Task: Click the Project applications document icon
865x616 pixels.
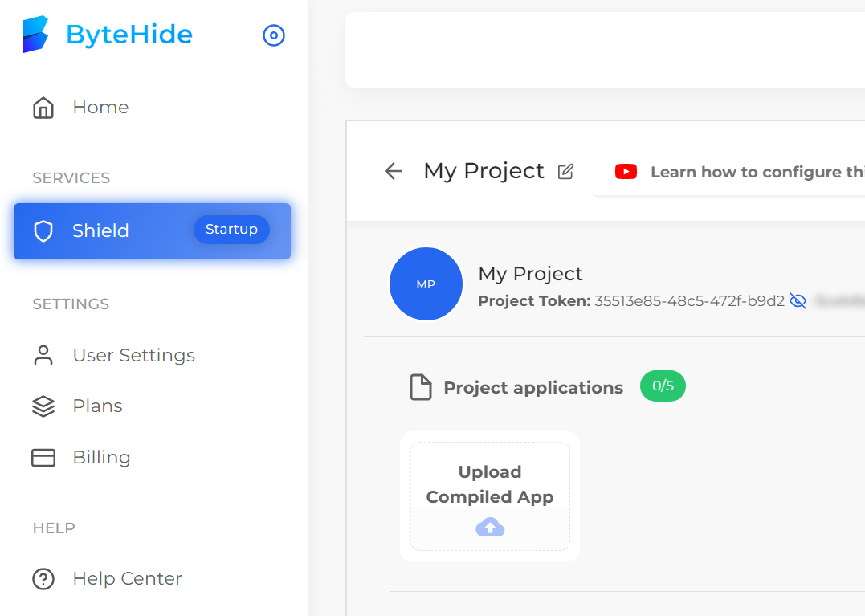Action: point(421,386)
